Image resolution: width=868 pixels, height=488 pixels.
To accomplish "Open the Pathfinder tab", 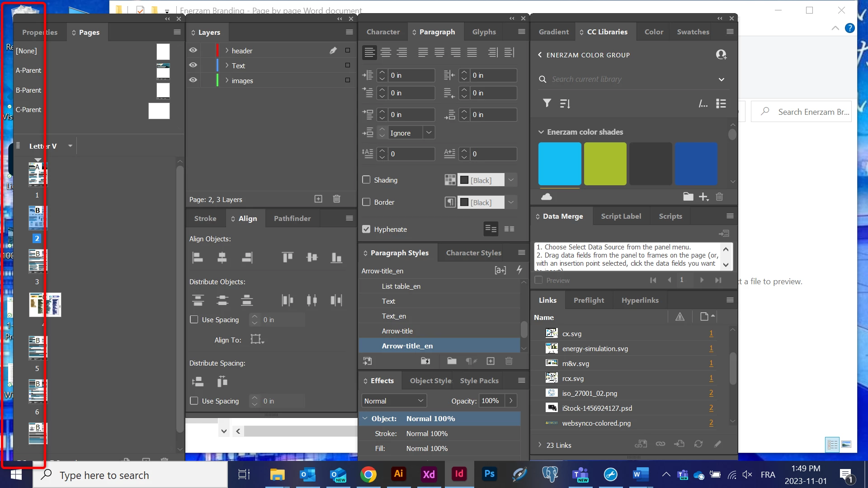I will pos(292,218).
